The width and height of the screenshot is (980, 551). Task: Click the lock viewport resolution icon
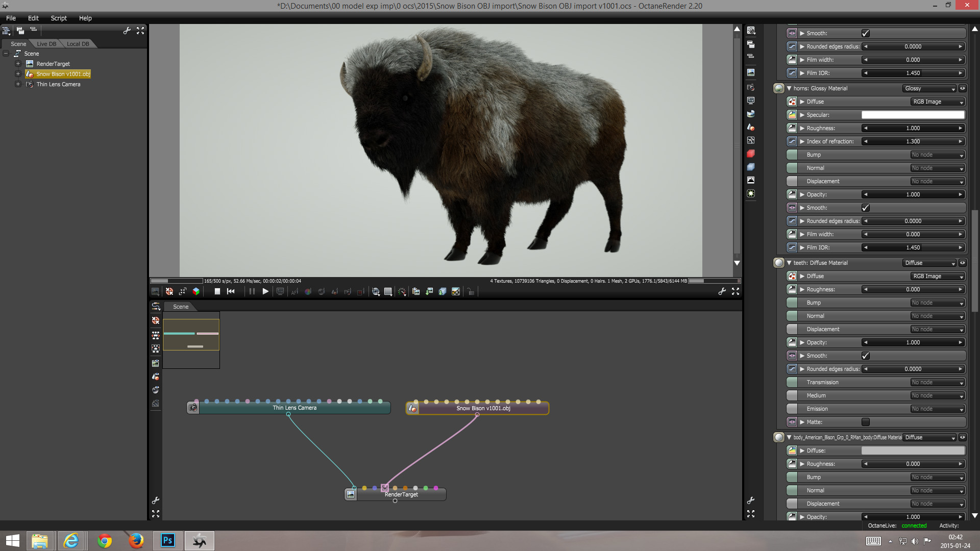point(471,292)
